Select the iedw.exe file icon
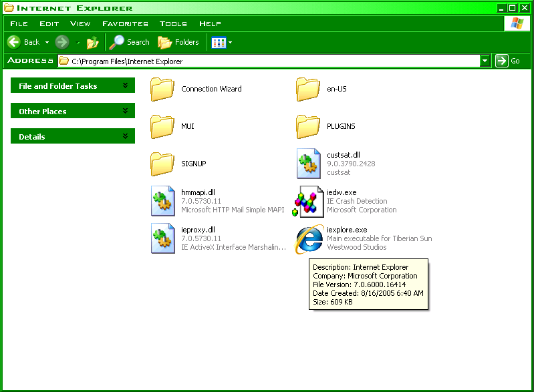534x392 pixels. point(308,202)
